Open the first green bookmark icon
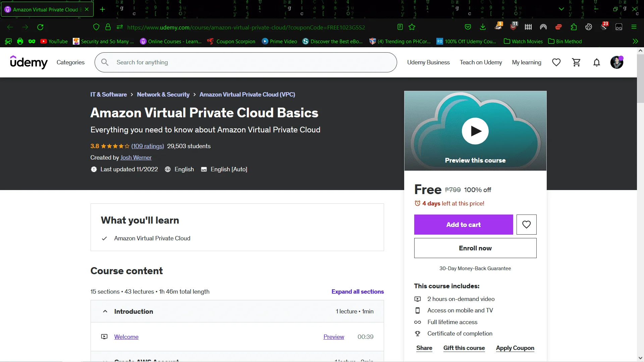Image resolution: width=644 pixels, height=362 pixels. coord(8,42)
